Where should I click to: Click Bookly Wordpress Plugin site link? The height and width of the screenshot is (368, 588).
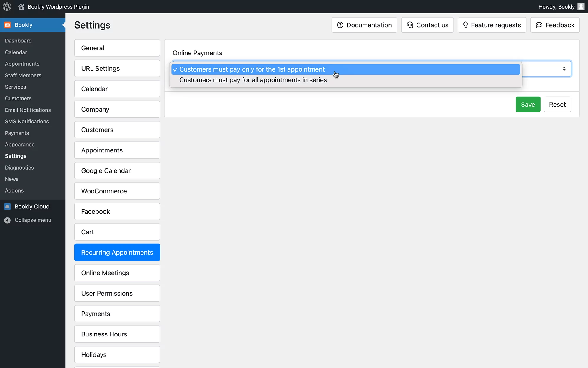(x=59, y=6)
